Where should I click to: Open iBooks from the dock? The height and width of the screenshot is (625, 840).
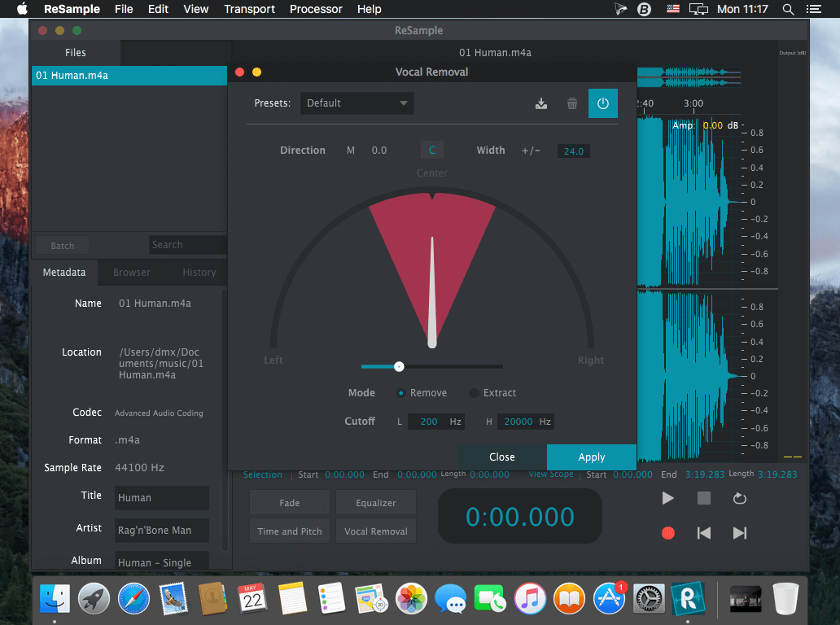pos(569,598)
